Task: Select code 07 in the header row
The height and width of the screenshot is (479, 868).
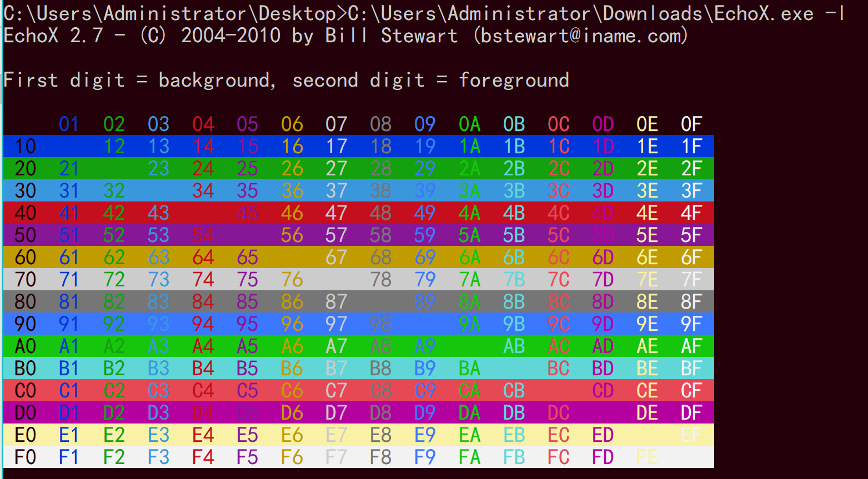Action: coord(336,124)
